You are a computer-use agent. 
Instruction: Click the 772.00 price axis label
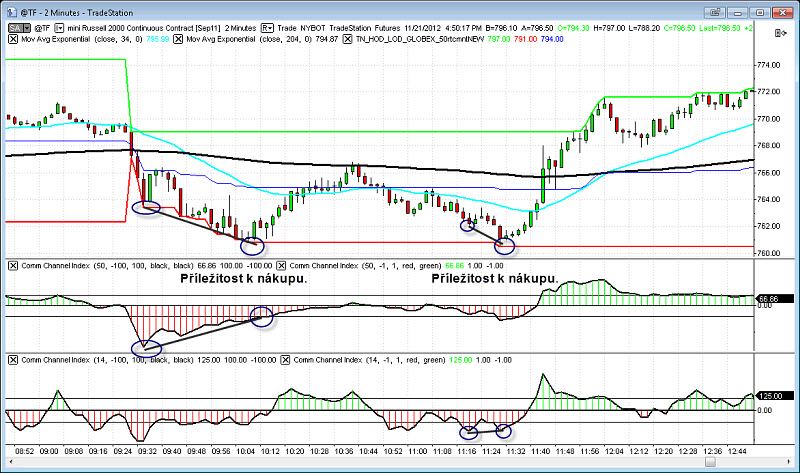769,92
